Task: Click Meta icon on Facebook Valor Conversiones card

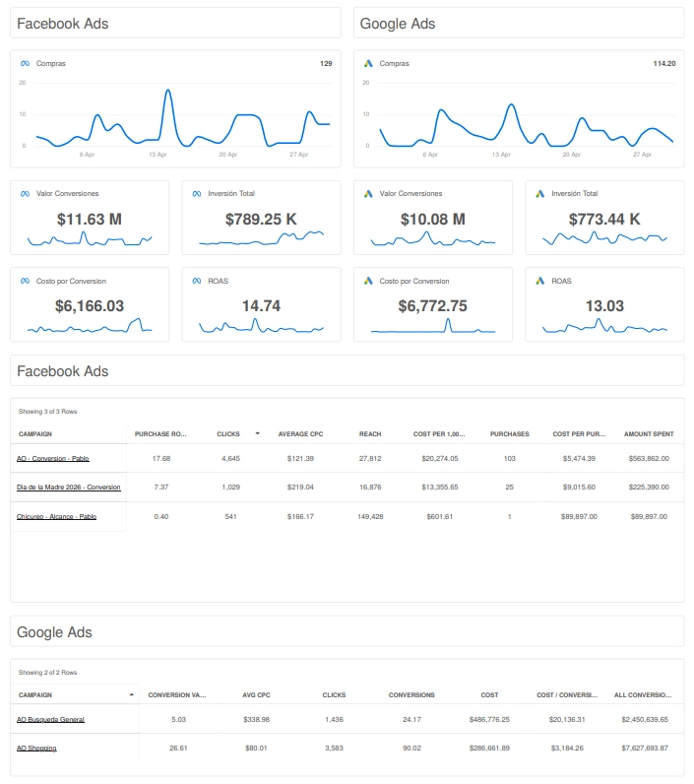Action: tap(25, 193)
